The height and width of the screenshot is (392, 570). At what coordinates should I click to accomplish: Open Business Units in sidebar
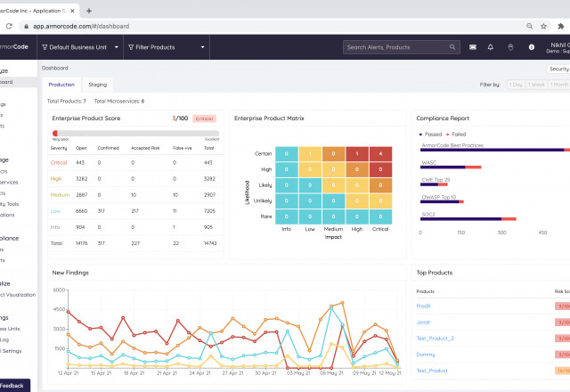[10, 329]
